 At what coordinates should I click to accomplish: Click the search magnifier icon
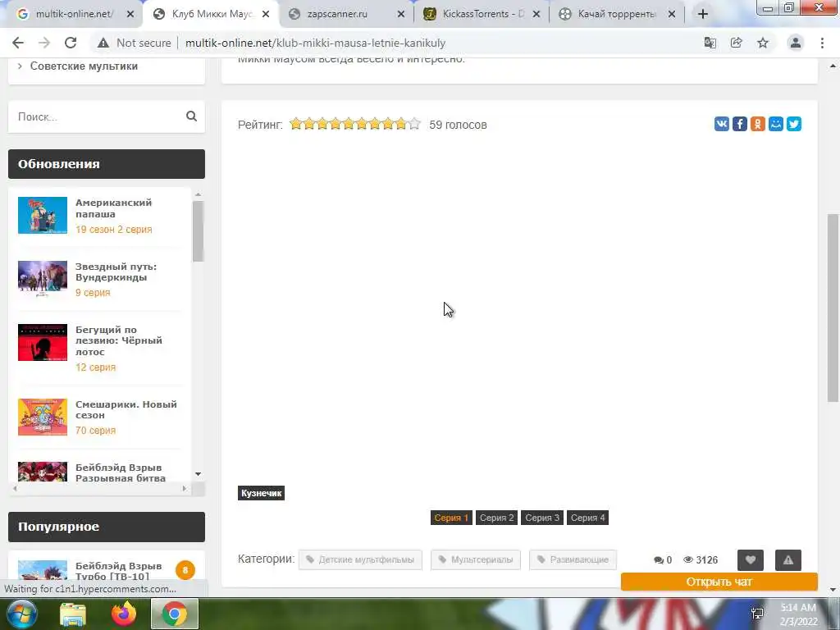[191, 116]
